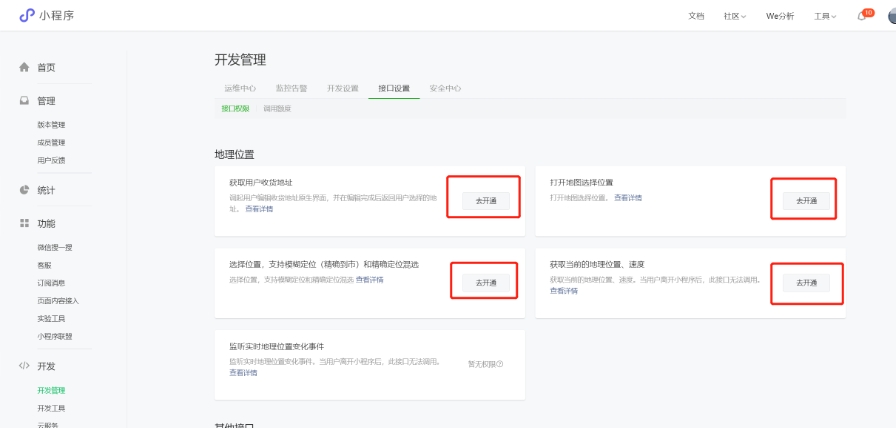
Task: Open the notification bell icon
Action: [x=861, y=17]
